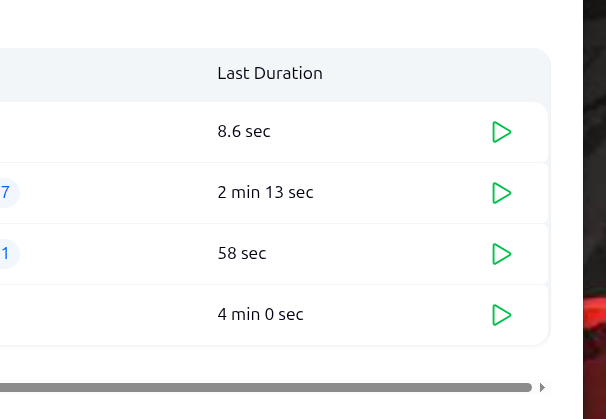Trigger the 4 min 0 sec job
Screen dimensions: 606x419
tap(502, 315)
